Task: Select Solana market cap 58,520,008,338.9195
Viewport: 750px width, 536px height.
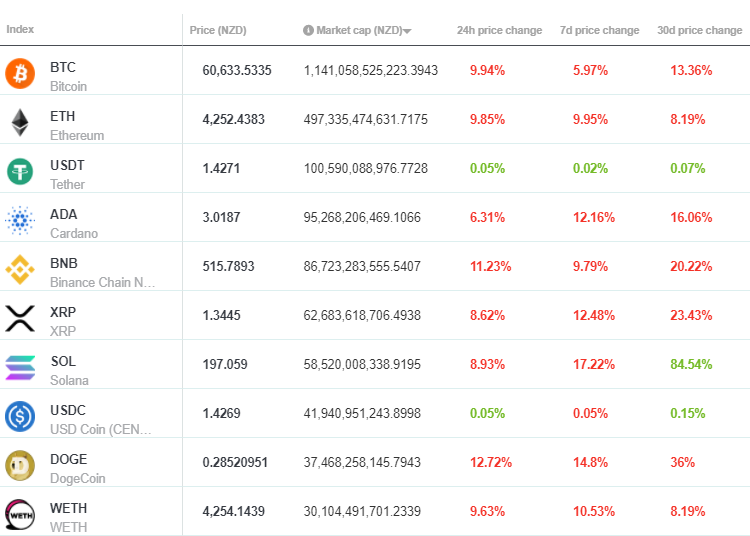Action: [x=362, y=364]
